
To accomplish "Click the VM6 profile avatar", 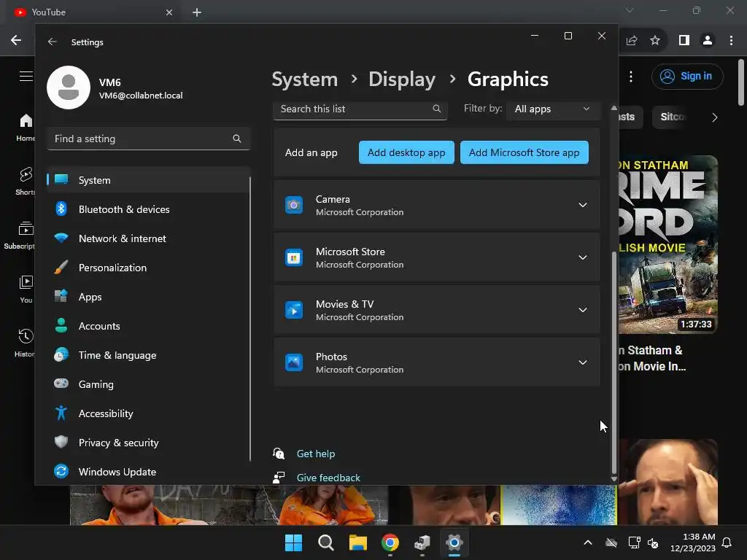I will click(69, 87).
